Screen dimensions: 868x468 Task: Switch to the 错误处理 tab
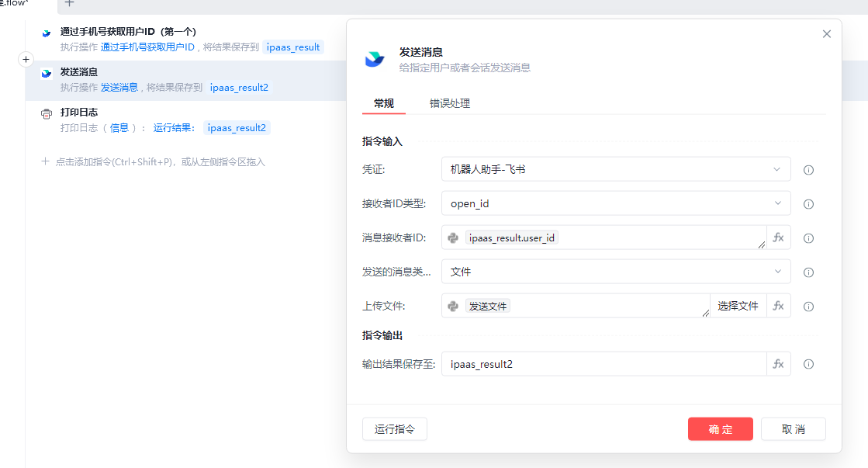[x=450, y=103]
